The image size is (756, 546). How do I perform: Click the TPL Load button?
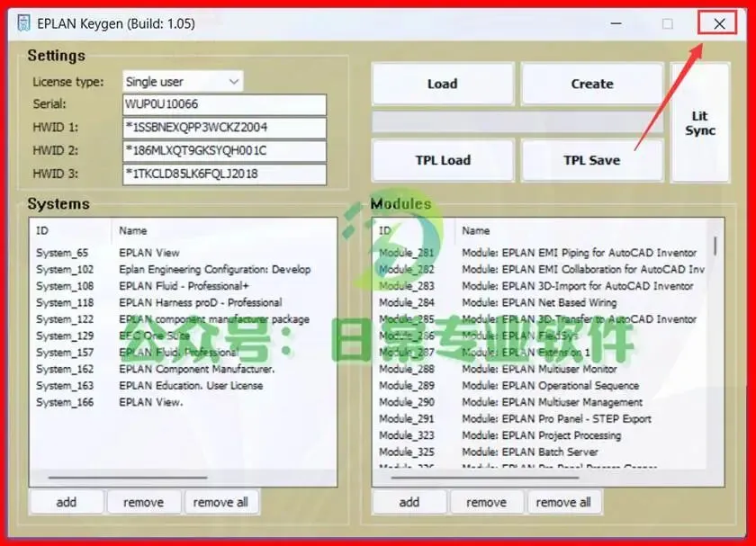click(443, 160)
